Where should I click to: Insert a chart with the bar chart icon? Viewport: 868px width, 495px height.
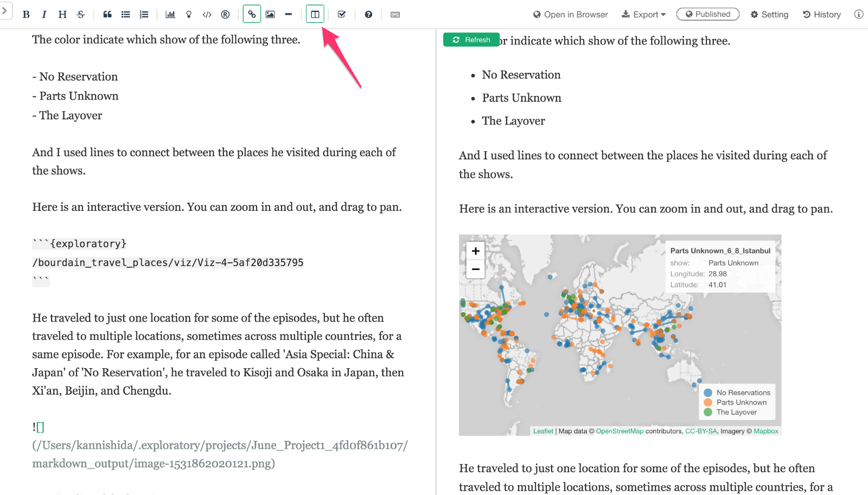(x=170, y=15)
